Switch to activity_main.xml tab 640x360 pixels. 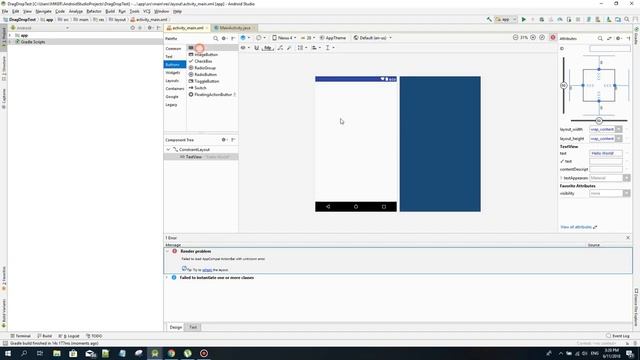point(188,28)
